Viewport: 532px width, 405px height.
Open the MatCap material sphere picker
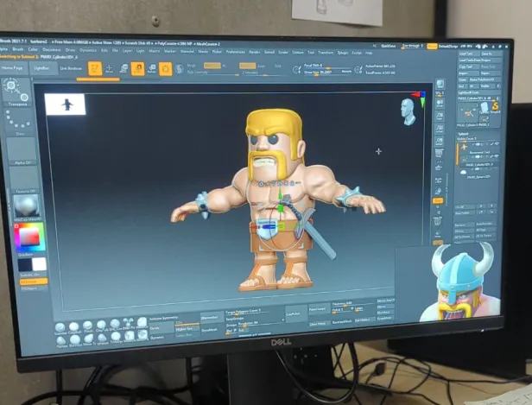coord(27,207)
